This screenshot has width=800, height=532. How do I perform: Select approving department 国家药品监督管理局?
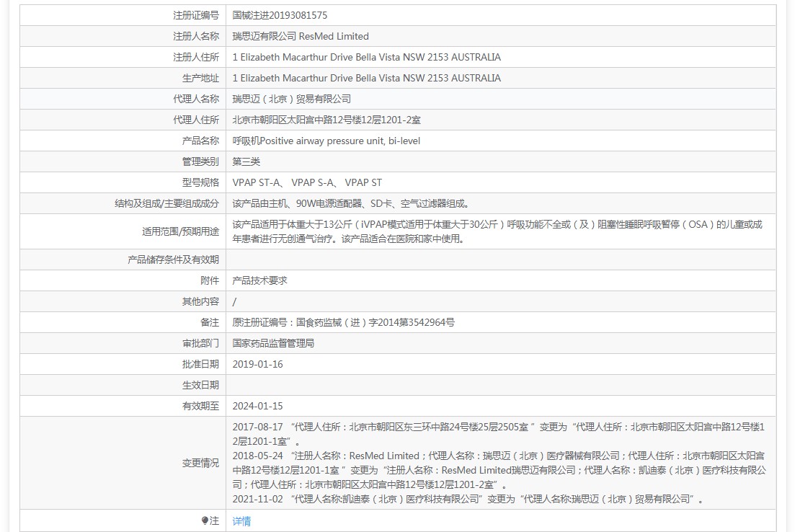[273, 343]
